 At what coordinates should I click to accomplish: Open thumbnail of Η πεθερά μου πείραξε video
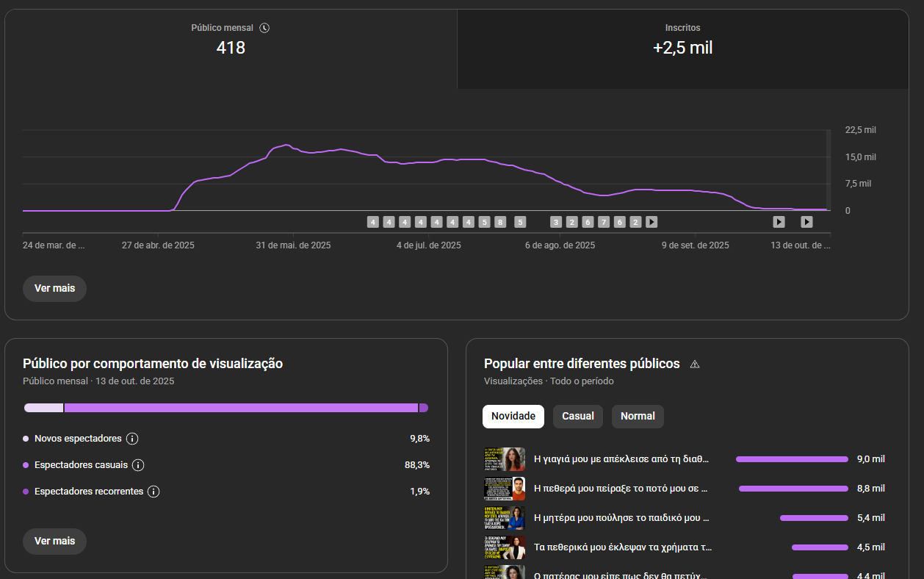pyautogui.click(x=505, y=489)
